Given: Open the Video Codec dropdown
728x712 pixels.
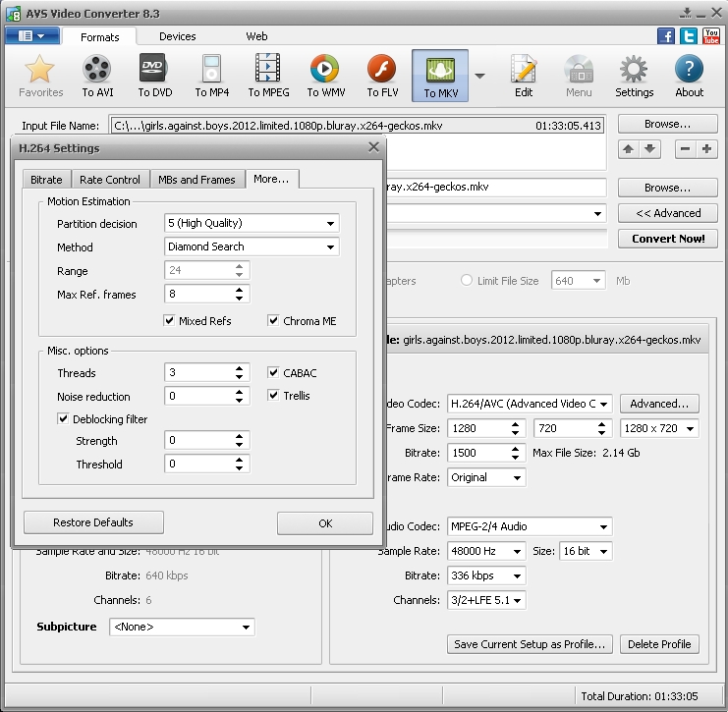Looking at the screenshot, I should click(x=603, y=404).
